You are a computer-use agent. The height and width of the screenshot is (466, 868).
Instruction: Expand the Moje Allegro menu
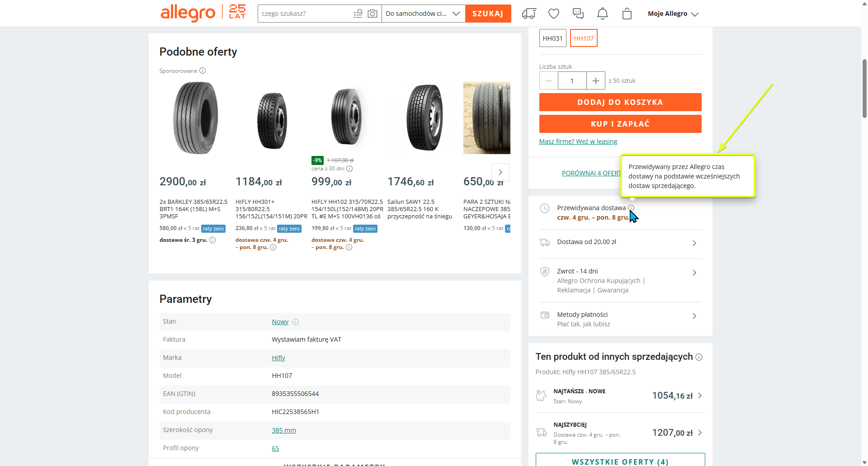coord(673,14)
